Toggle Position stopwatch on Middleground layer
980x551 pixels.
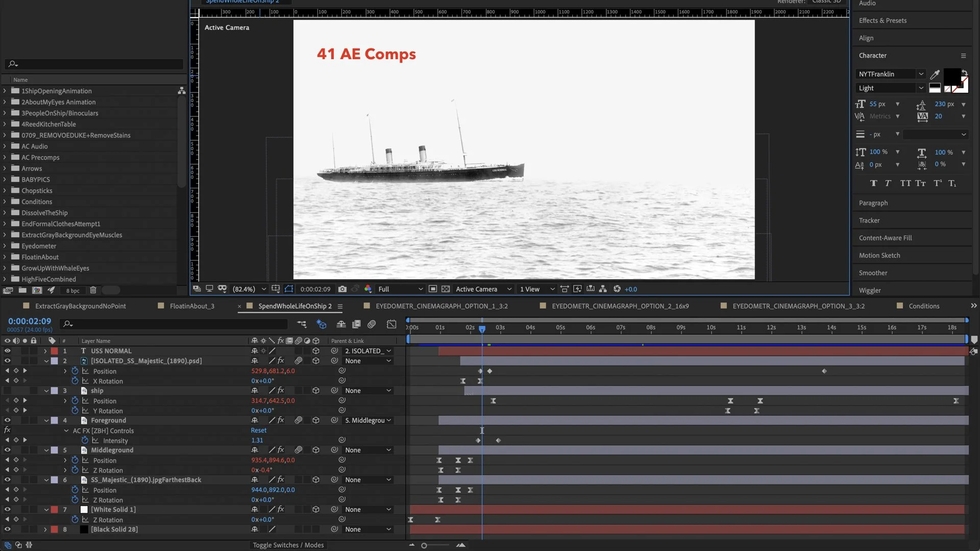pyautogui.click(x=75, y=460)
